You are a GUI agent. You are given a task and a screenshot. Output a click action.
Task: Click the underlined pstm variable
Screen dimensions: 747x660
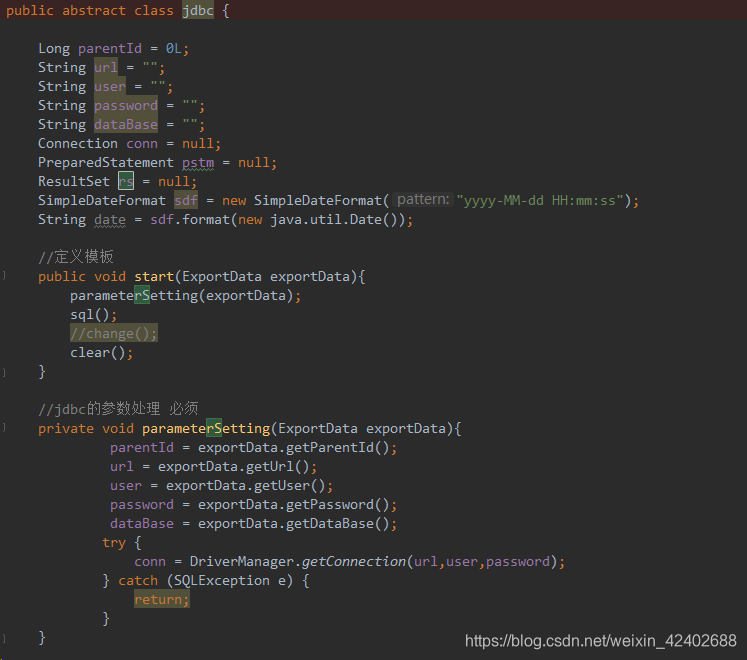tap(198, 163)
